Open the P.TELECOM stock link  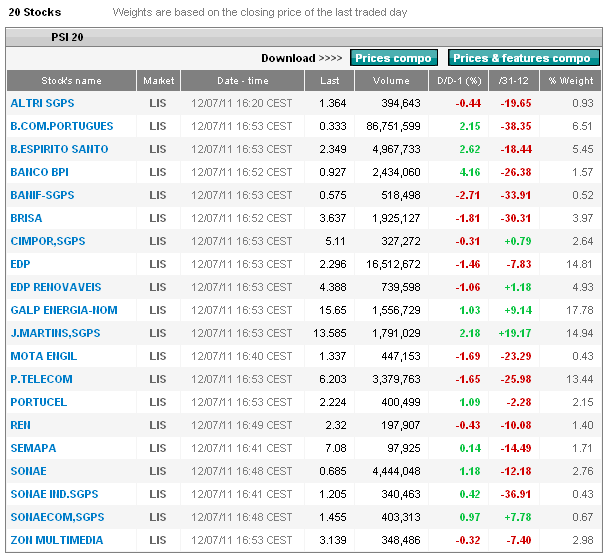pos(41,379)
